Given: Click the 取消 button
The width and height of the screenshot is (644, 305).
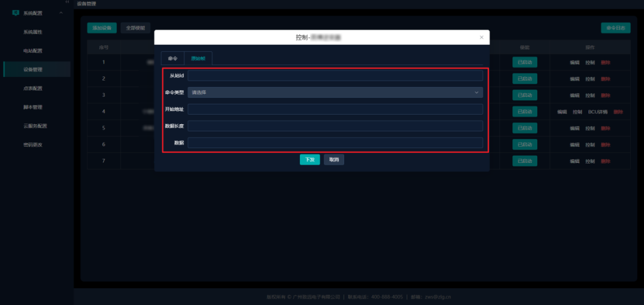Looking at the screenshot, I should tap(334, 159).
